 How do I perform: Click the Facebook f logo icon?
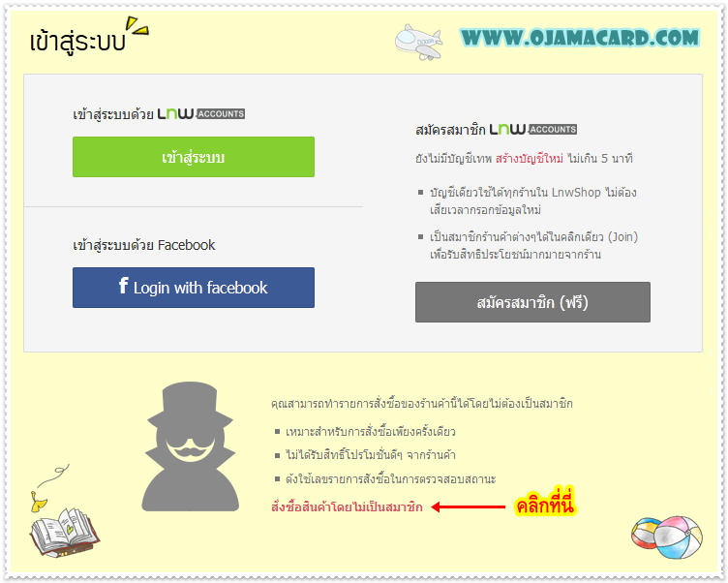tap(123, 286)
